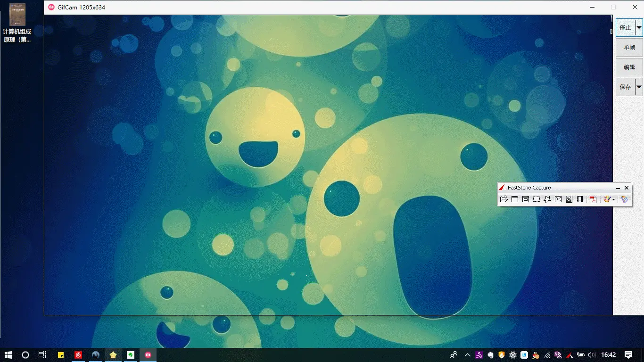644x362 pixels.
Task: Click the 保存 (Save) button
Action: (x=626, y=87)
